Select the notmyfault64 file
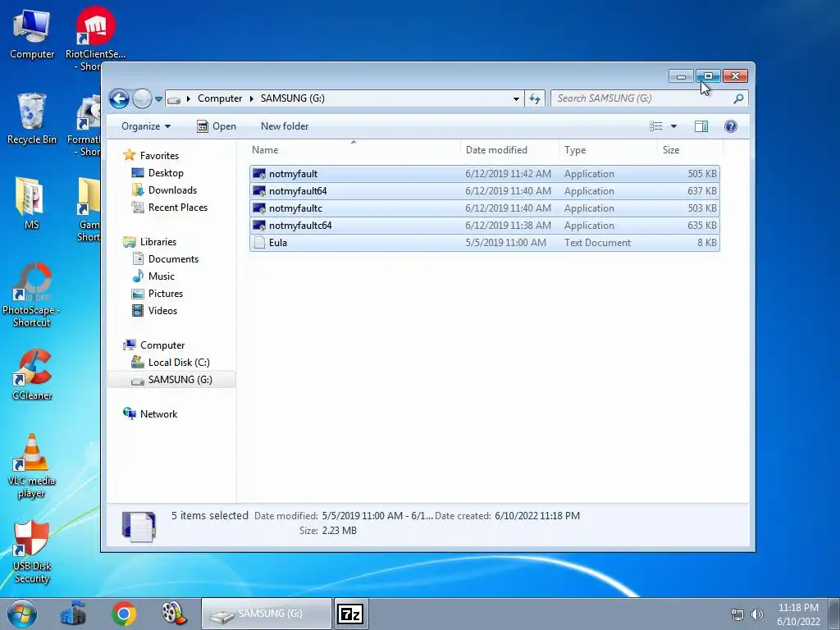The width and height of the screenshot is (840, 630). pos(484,190)
